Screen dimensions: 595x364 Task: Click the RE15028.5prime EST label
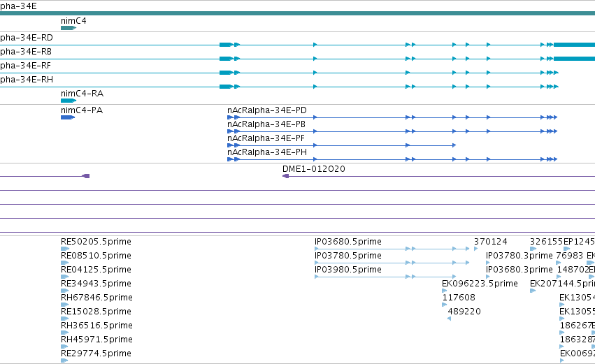tap(96, 312)
